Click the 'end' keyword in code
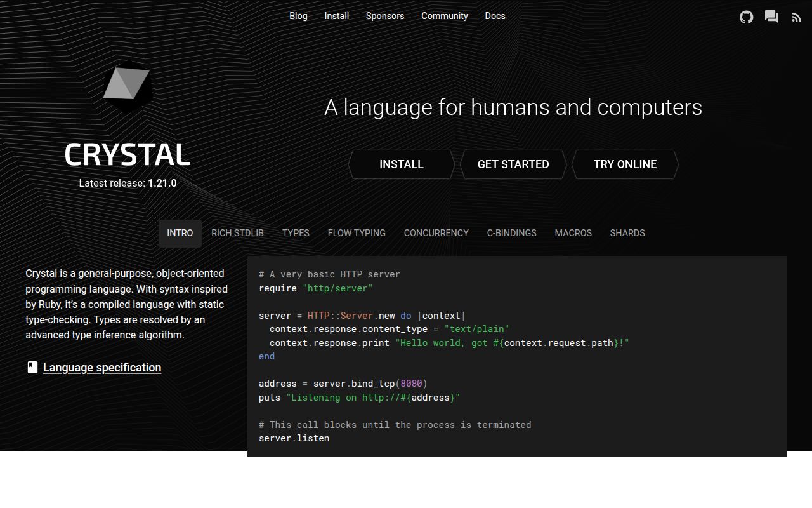Image resolution: width=812 pixels, height=508 pixels. (x=267, y=356)
